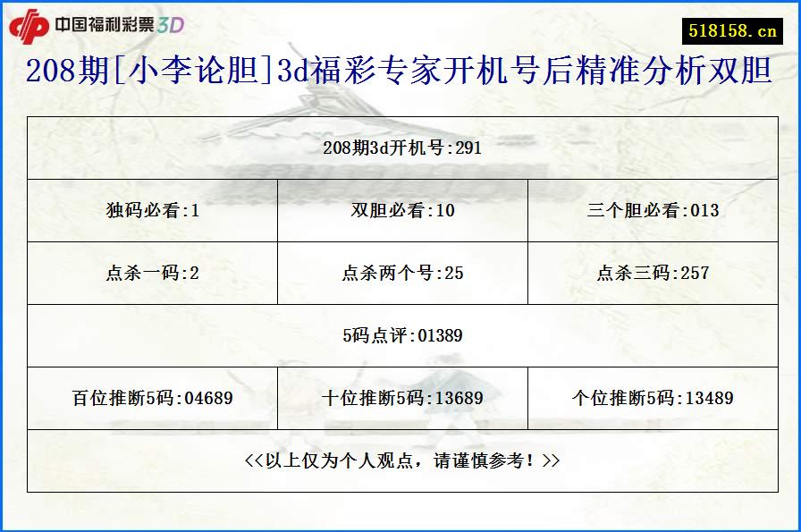The width and height of the screenshot is (801, 532).
Task: Select the 双胆必看:10 cell
Action: coord(400,211)
